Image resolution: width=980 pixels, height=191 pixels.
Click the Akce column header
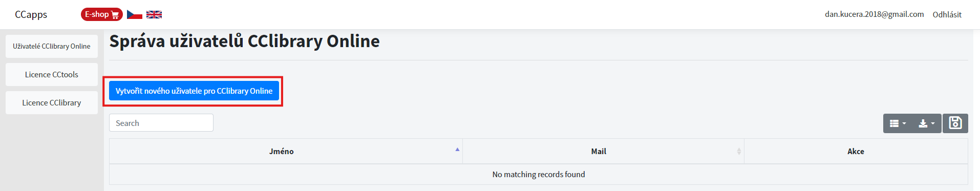coord(856,151)
